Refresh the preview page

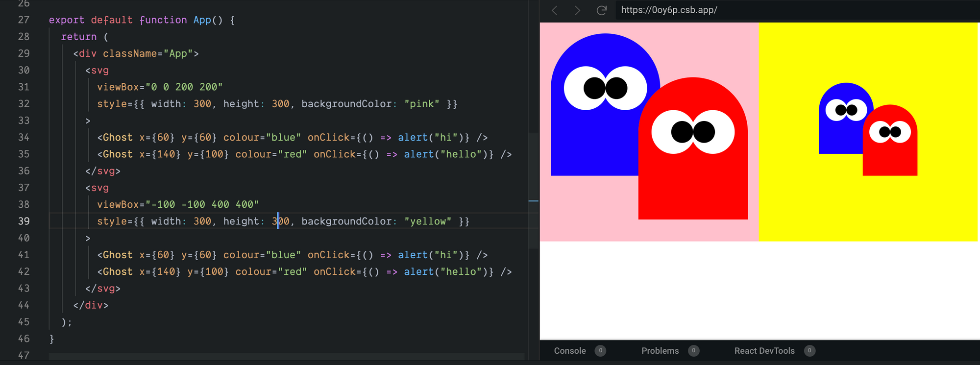[x=602, y=10]
